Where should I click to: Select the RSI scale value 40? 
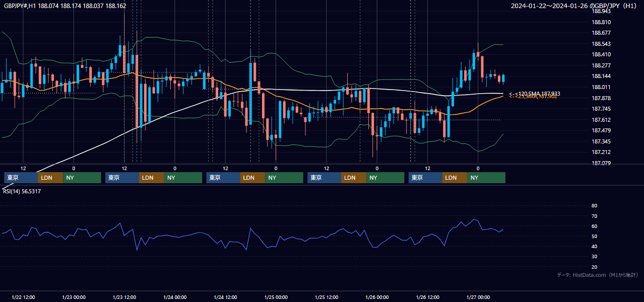pyautogui.click(x=595, y=246)
